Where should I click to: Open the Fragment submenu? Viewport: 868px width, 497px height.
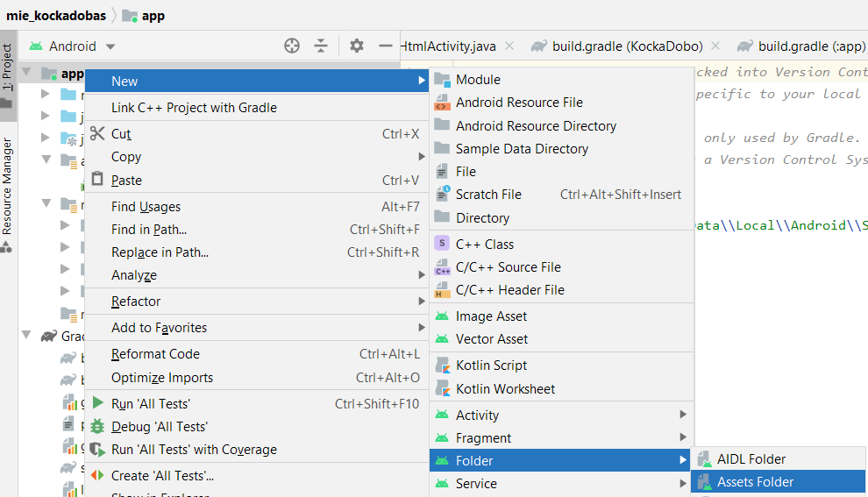[561, 437]
